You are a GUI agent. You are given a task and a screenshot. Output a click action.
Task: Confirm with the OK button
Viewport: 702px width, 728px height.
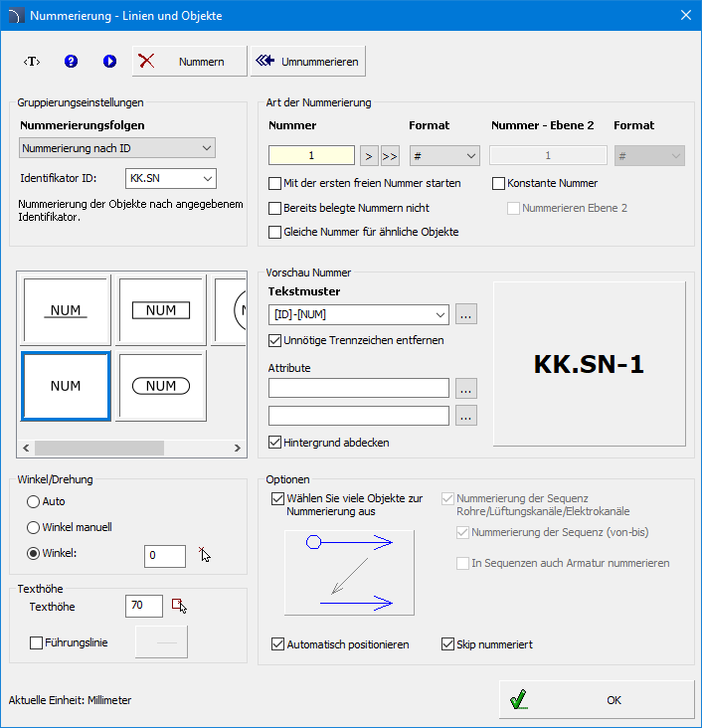coord(597,700)
